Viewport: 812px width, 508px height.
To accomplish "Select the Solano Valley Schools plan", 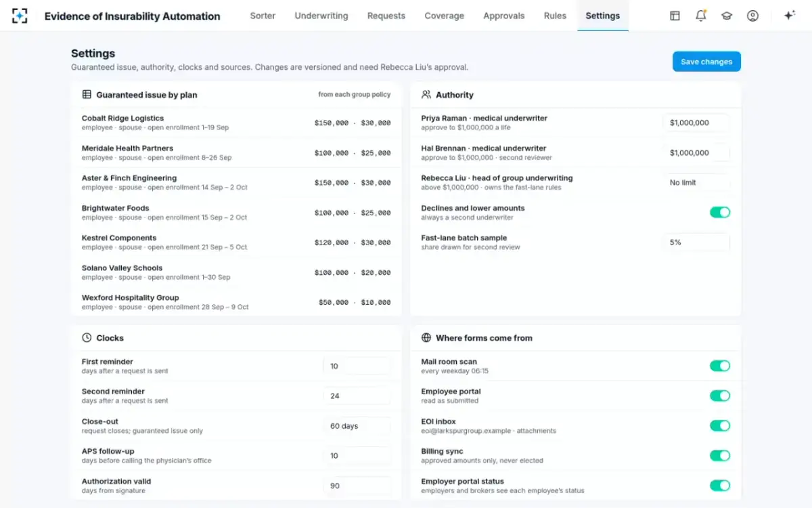I will tap(236, 272).
